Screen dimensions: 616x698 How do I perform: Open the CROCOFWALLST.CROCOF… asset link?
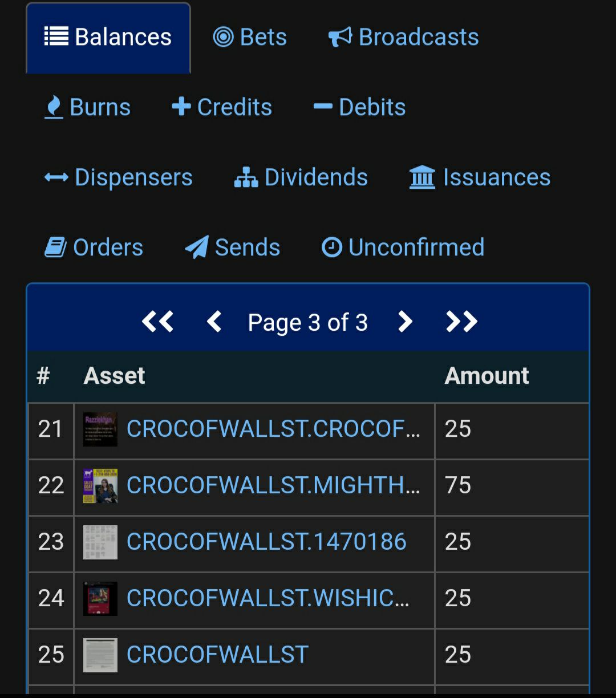click(x=273, y=429)
